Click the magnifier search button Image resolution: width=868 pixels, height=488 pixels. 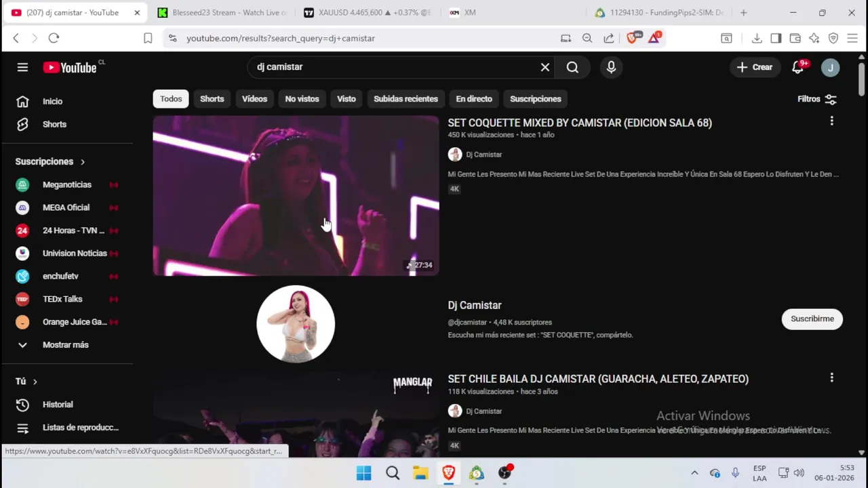[x=572, y=67]
